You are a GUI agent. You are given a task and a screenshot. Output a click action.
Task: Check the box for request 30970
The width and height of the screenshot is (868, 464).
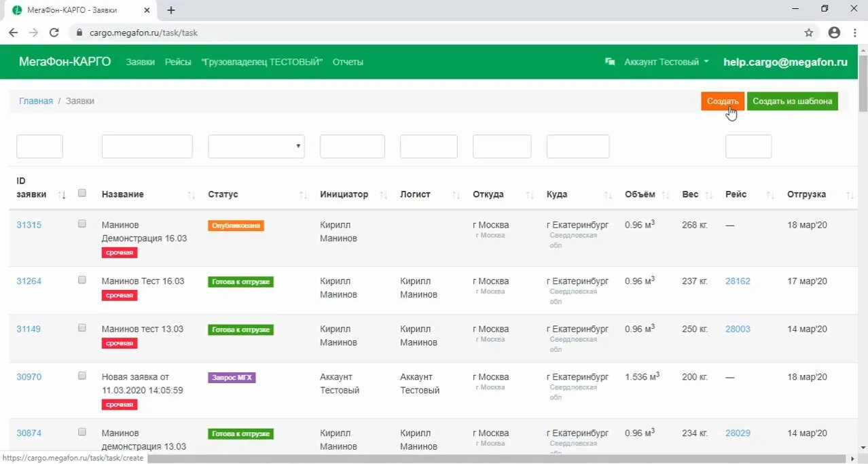(x=82, y=375)
